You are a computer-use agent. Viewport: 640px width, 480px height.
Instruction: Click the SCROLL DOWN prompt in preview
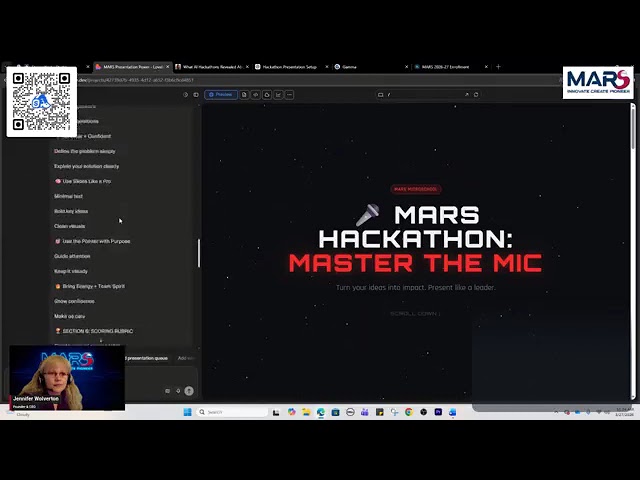coord(415,313)
